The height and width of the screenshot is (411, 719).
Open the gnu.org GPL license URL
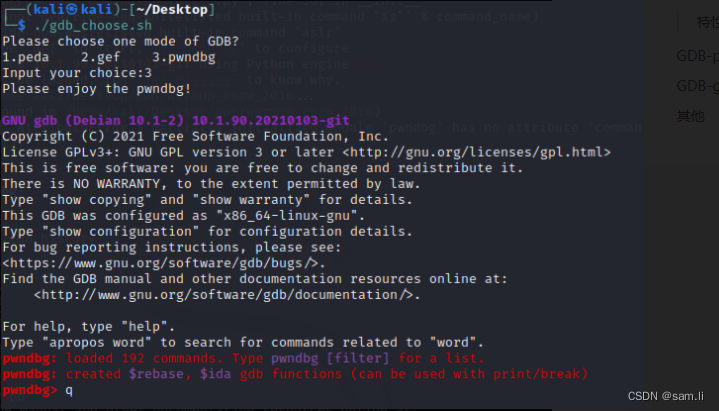[475, 152]
